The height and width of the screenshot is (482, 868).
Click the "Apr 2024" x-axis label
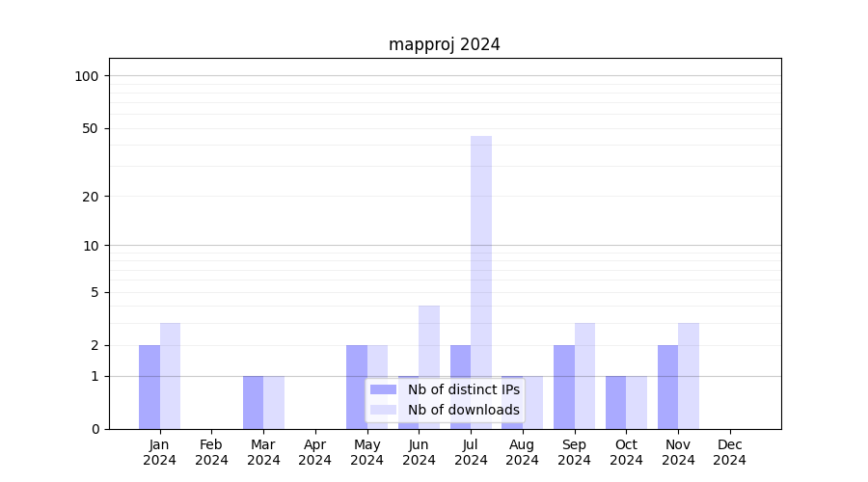(315, 452)
